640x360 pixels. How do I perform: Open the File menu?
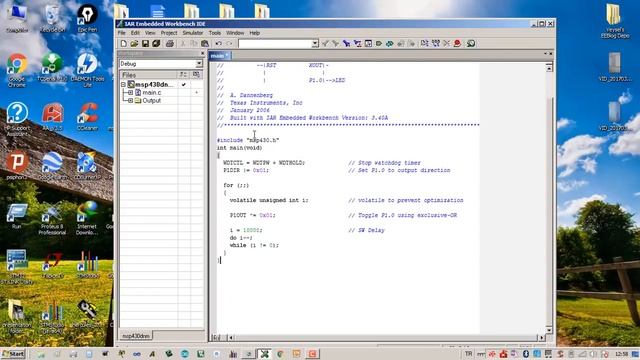[x=122, y=33]
